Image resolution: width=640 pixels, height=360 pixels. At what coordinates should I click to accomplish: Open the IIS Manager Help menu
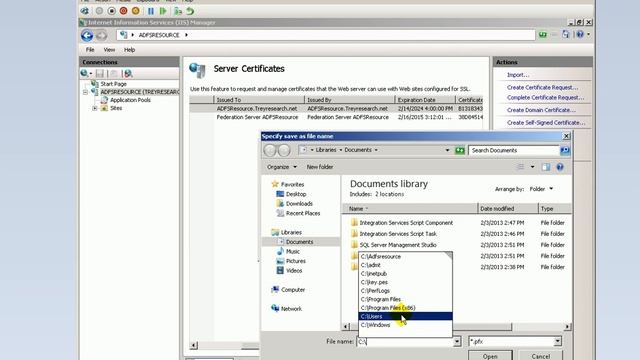click(x=129, y=50)
